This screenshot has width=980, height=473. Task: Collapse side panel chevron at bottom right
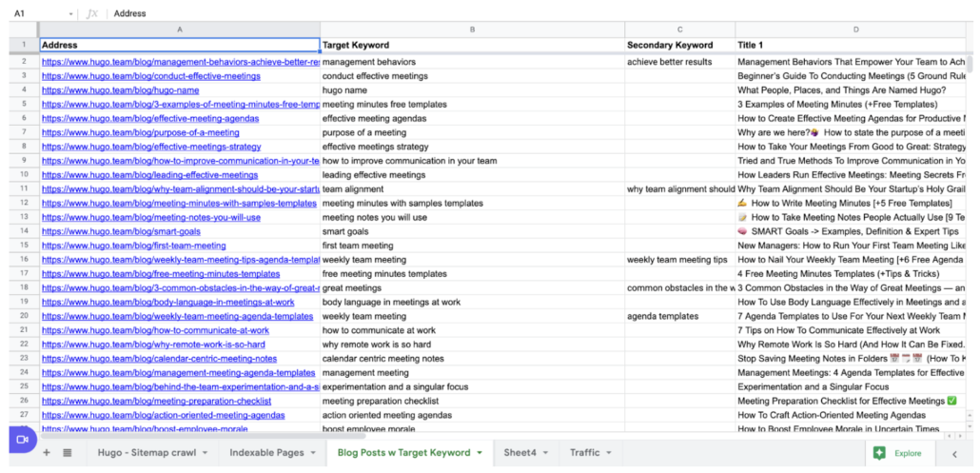[x=954, y=454]
